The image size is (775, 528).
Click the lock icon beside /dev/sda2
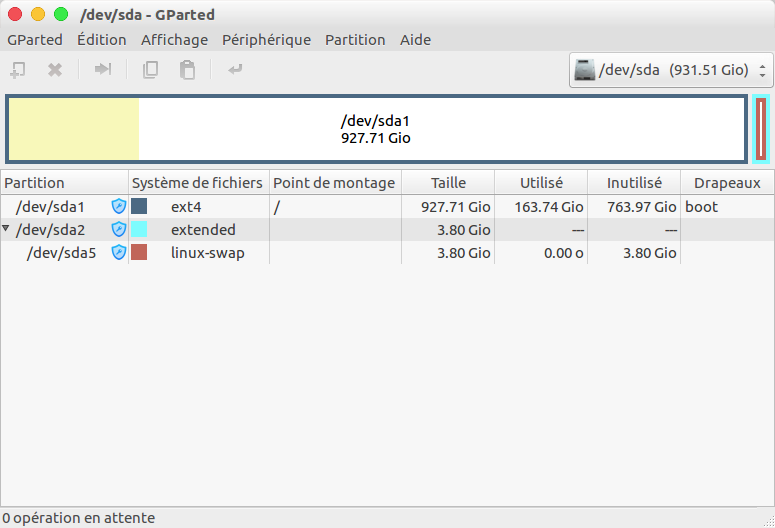click(119, 230)
